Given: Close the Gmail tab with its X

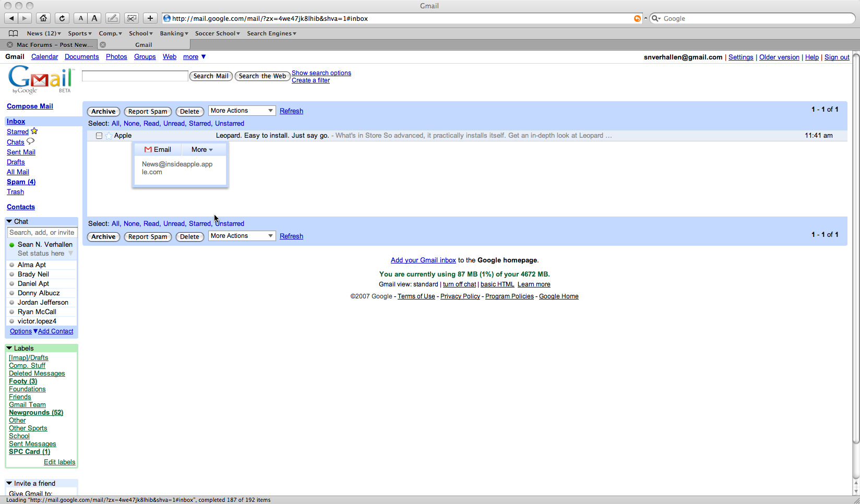Looking at the screenshot, I should coord(103,45).
